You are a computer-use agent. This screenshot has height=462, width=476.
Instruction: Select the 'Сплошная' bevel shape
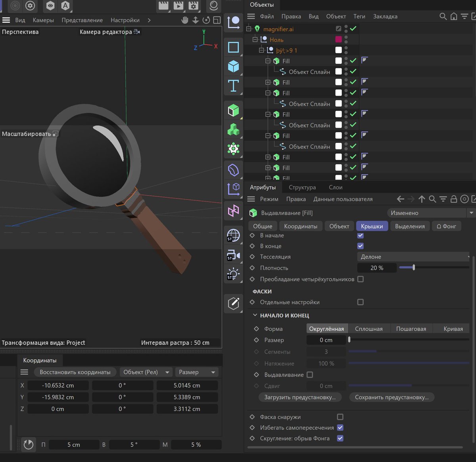tap(369, 329)
